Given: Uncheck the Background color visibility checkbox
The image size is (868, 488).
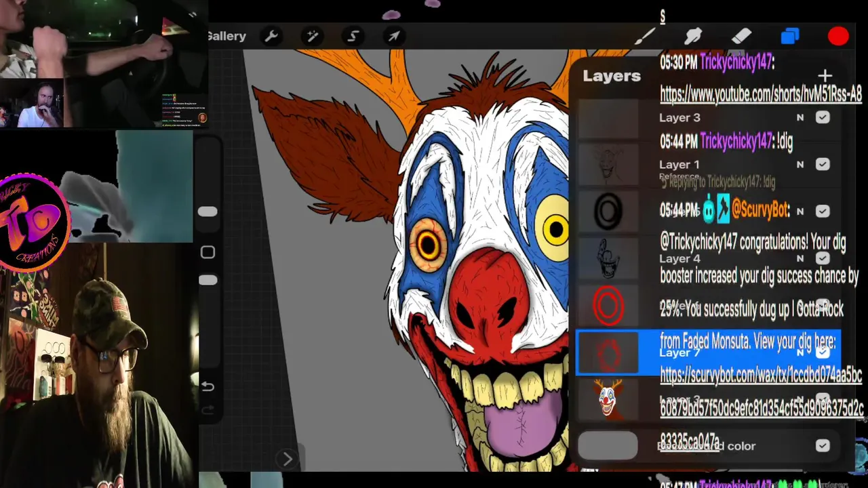Looking at the screenshot, I should tap(823, 446).
